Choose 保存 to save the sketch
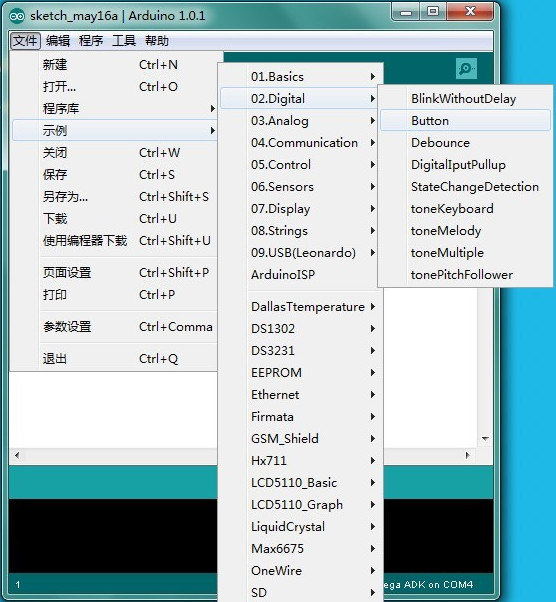Viewport: 556px width, 602px height. (x=114, y=175)
